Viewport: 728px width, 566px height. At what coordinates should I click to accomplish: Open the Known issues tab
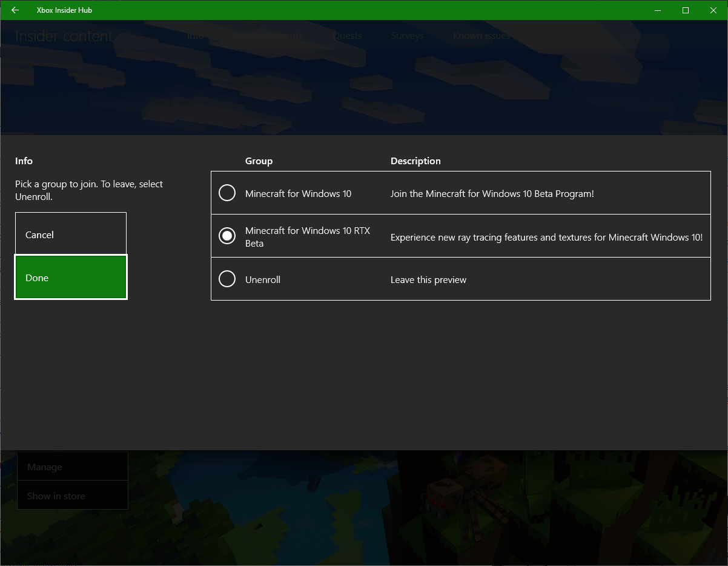click(x=481, y=36)
